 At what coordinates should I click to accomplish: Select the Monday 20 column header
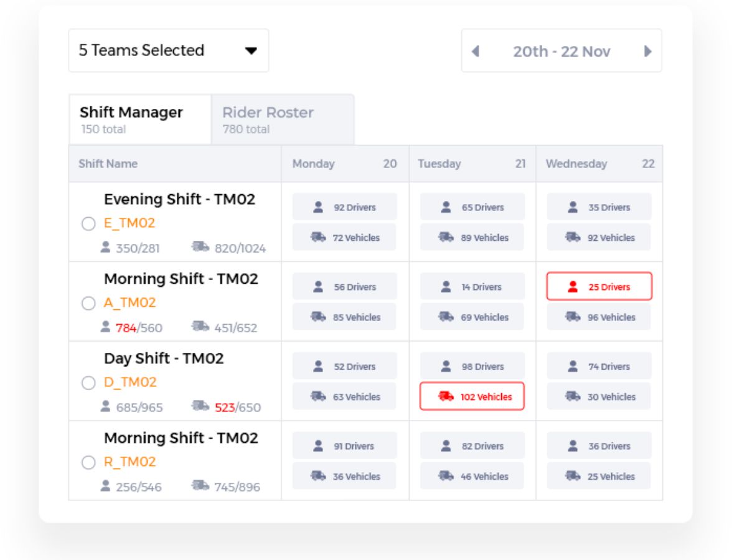tap(345, 164)
